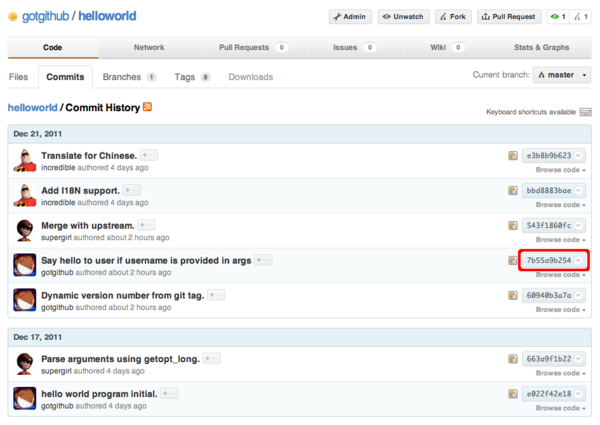600x425 pixels.
Task: Click the copy SHA icon for e022f42e18
Action: click(x=513, y=394)
